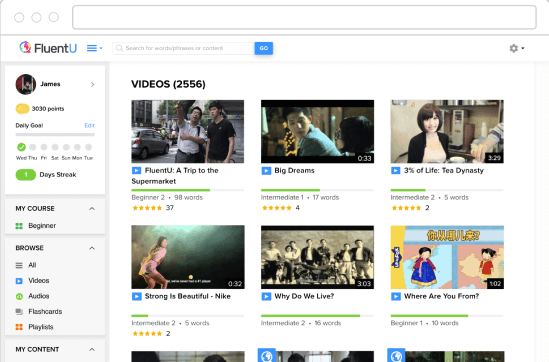Click the Flashcards icon in sidebar
The width and height of the screenshot is (549, 362).
click(19, 312)
